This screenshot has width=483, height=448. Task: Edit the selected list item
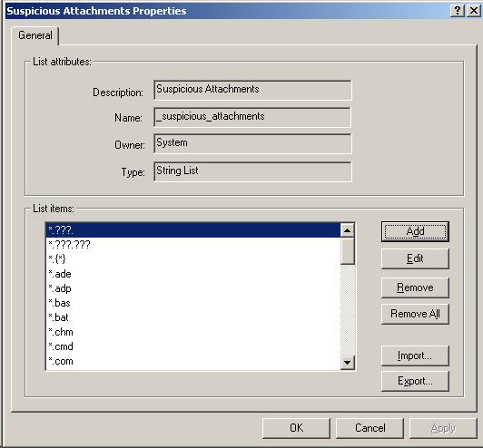[415, 258]
